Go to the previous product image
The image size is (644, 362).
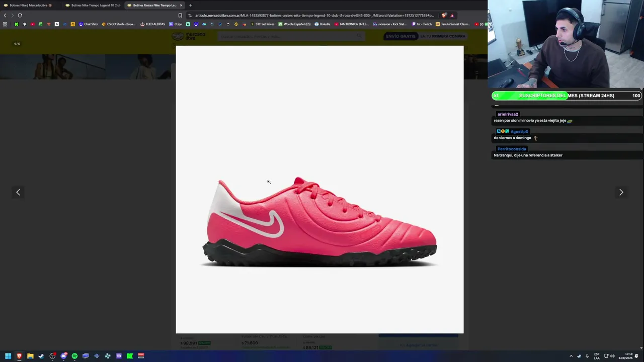pos(18,192)
